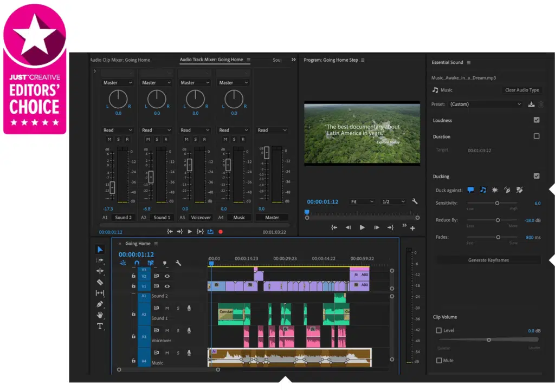Open Program monitor settings wrench
555x392 pixels.
click(414, 201)
